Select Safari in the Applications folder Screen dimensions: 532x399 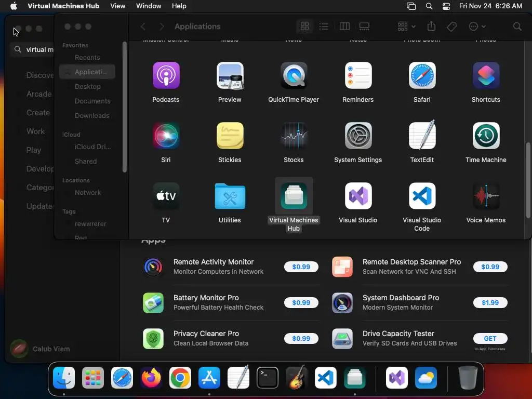(422, 75)
